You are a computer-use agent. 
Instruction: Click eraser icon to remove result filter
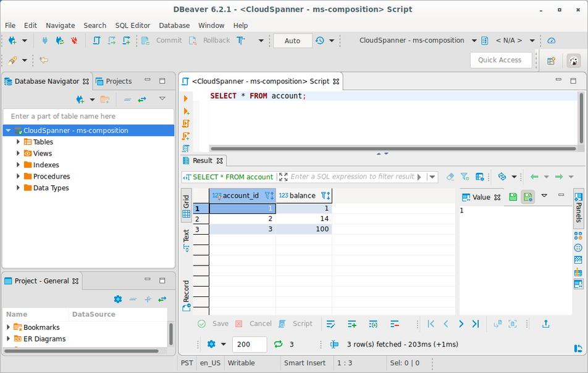[450, 177]
